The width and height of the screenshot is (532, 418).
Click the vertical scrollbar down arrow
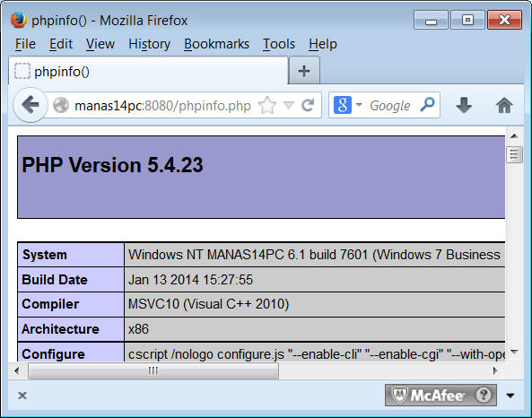click(514, 353)
